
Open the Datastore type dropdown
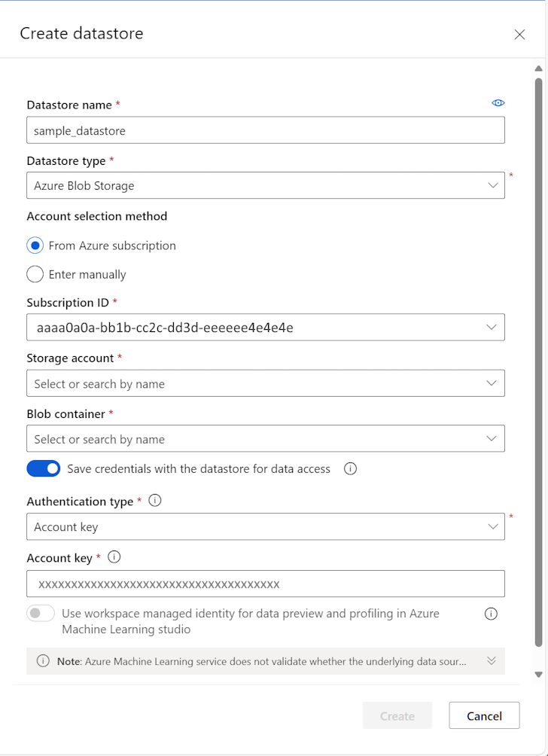coord(265,185)
